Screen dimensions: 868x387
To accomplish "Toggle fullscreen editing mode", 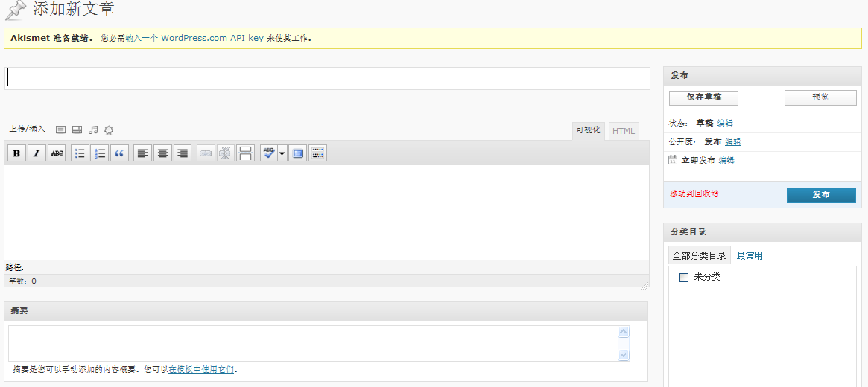I will coord(298,153).
